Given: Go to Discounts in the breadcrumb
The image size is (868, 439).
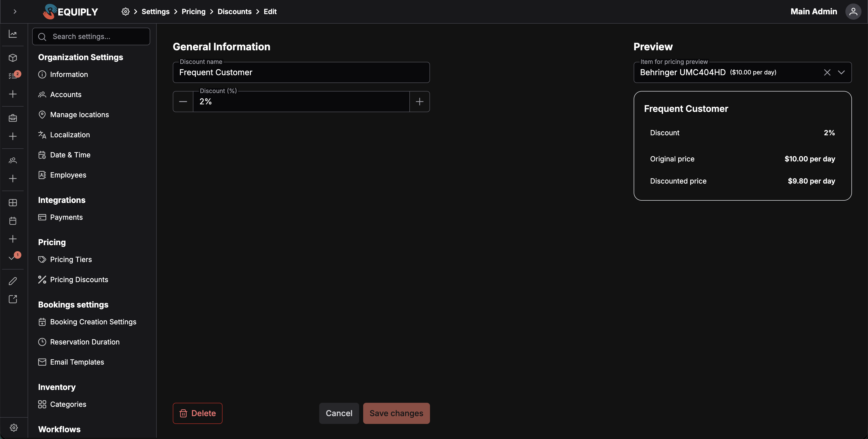Looking at the screenshot, I should pos(235,12).
